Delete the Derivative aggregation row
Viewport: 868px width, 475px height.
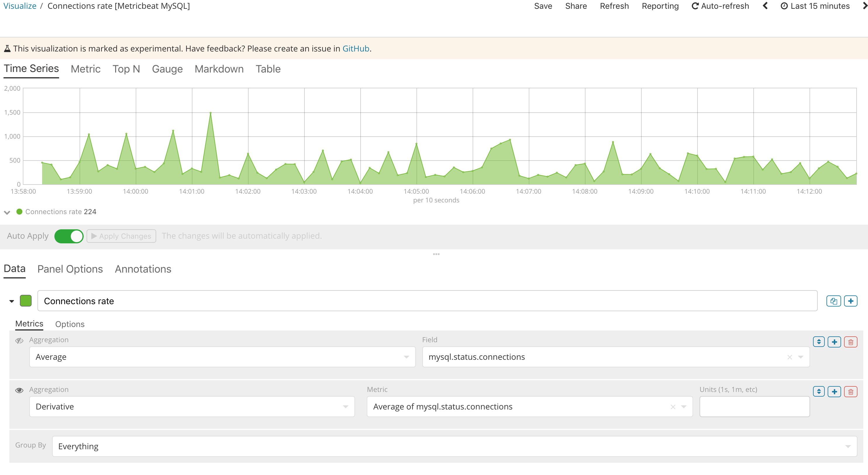coord(850,391)
